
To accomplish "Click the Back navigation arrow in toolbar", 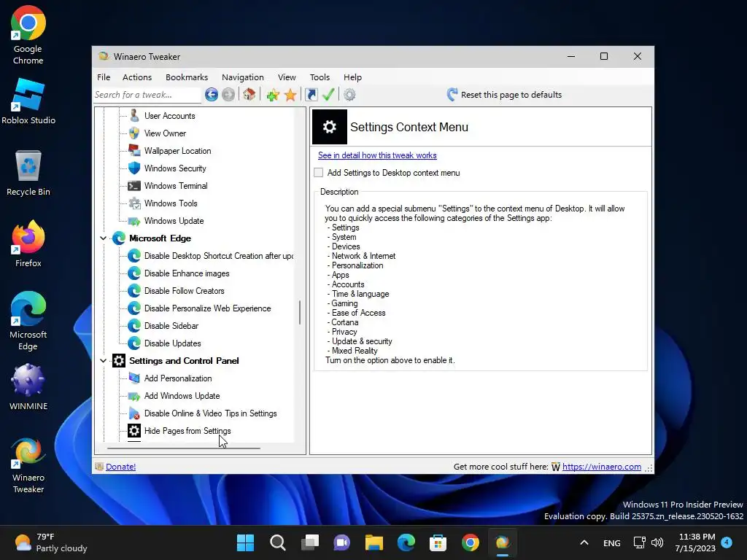I will [212, 95].
